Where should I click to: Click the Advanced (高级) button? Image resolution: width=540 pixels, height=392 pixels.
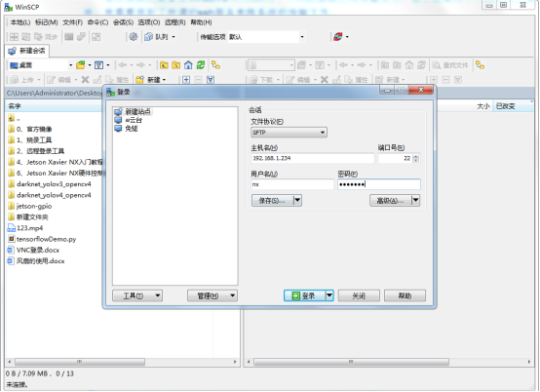(391, 200)
